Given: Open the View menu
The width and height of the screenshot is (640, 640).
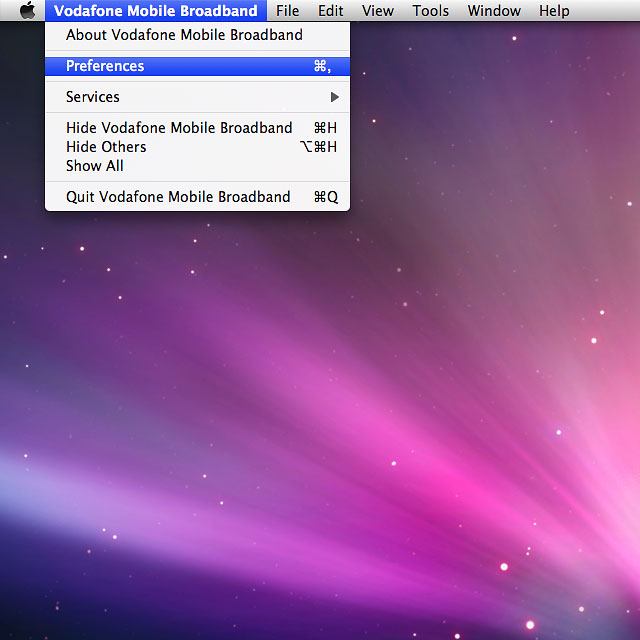Looking at the screenshot, I should coord(377,11).
